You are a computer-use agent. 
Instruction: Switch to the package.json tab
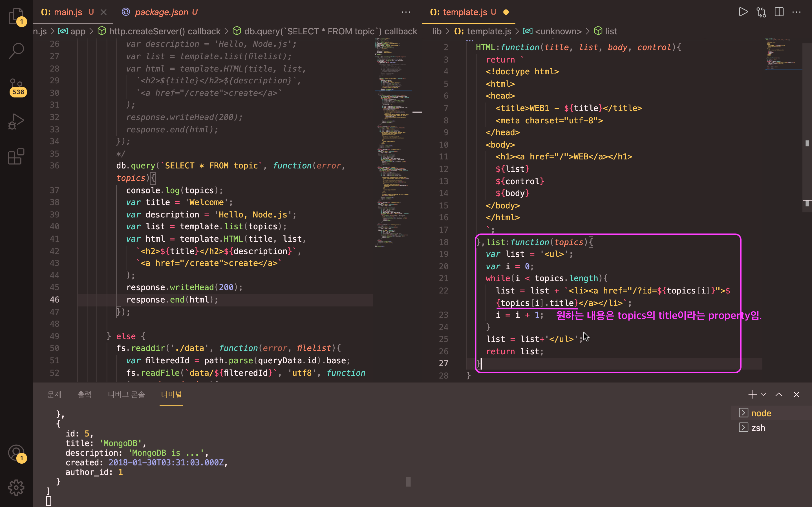pos(161,12)
